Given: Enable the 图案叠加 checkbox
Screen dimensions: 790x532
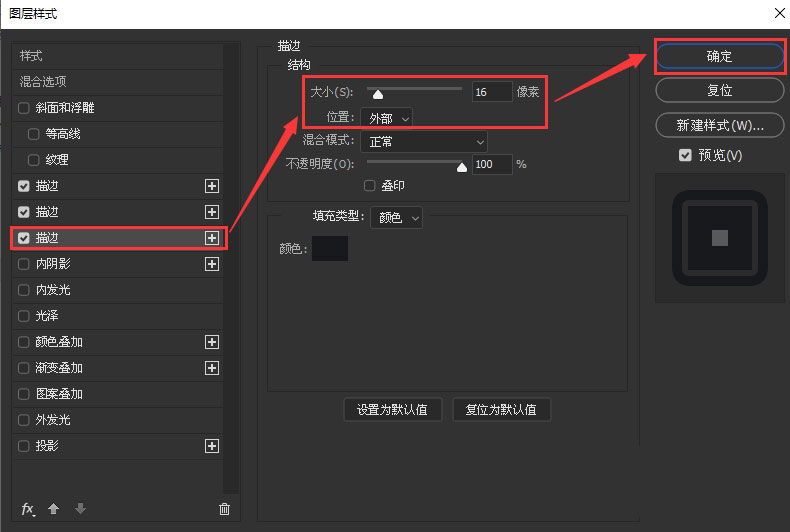Looking at the screenshot, I should pos(24,394).
